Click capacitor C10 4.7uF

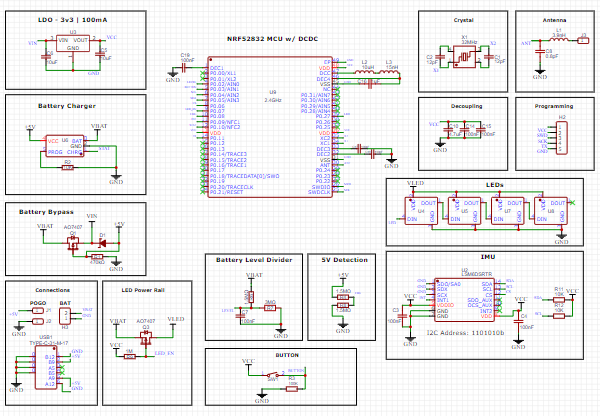[448, 129]
